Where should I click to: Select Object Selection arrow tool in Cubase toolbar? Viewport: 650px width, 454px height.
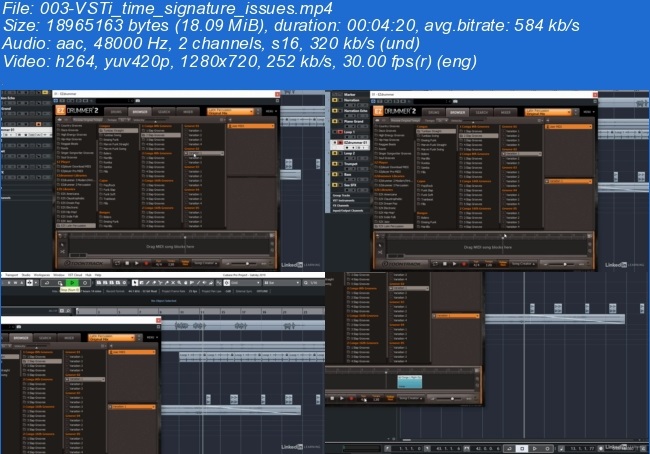[135, 282]
